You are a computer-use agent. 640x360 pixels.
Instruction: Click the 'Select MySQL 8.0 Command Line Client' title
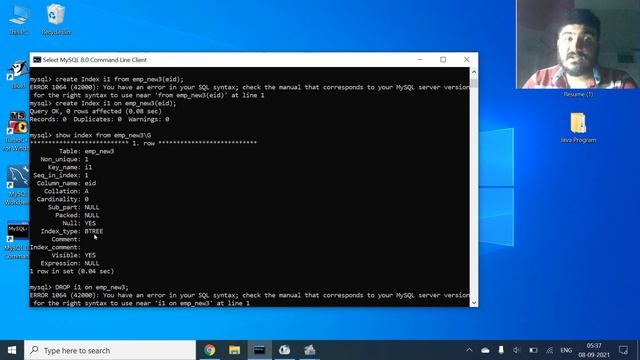click(x=95, y=60)
